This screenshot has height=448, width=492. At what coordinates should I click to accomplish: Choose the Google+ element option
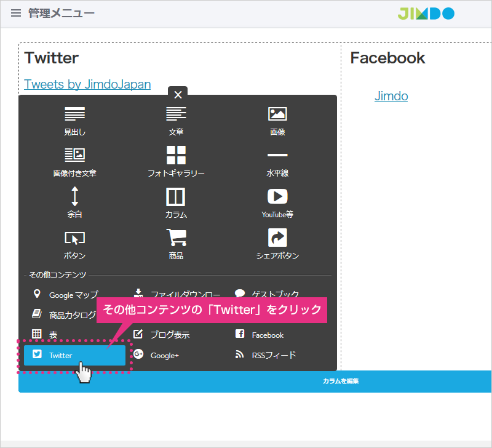pos(156,355)
